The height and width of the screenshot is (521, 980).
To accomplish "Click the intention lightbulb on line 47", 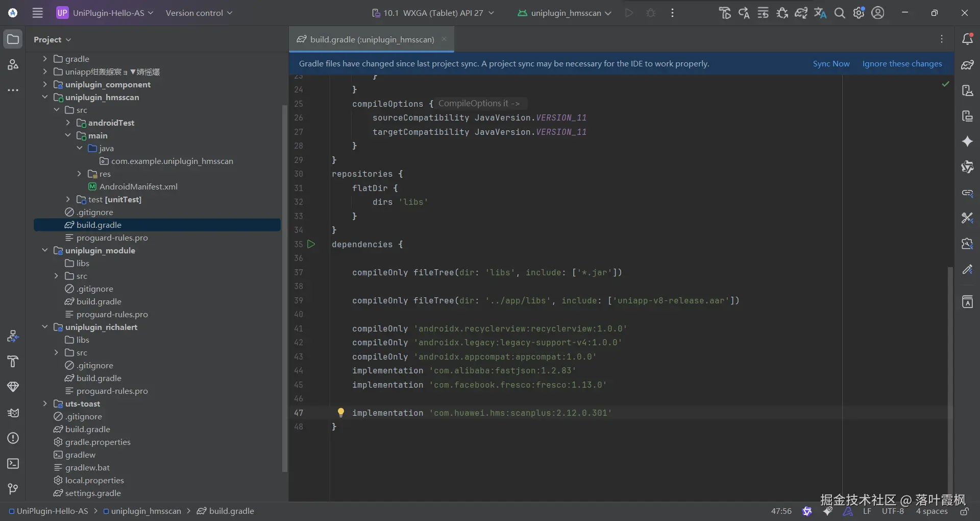I will click(x=340, y=413).
